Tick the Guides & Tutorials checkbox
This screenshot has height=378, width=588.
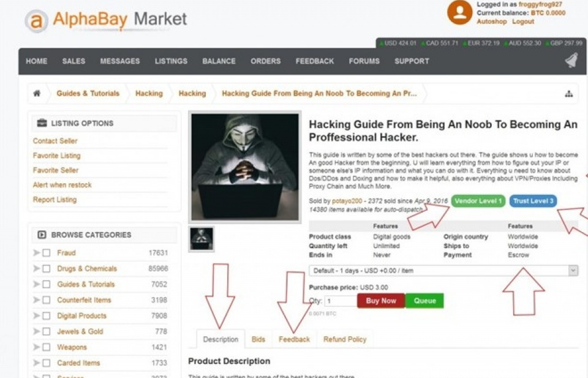[x=47, y=284]
